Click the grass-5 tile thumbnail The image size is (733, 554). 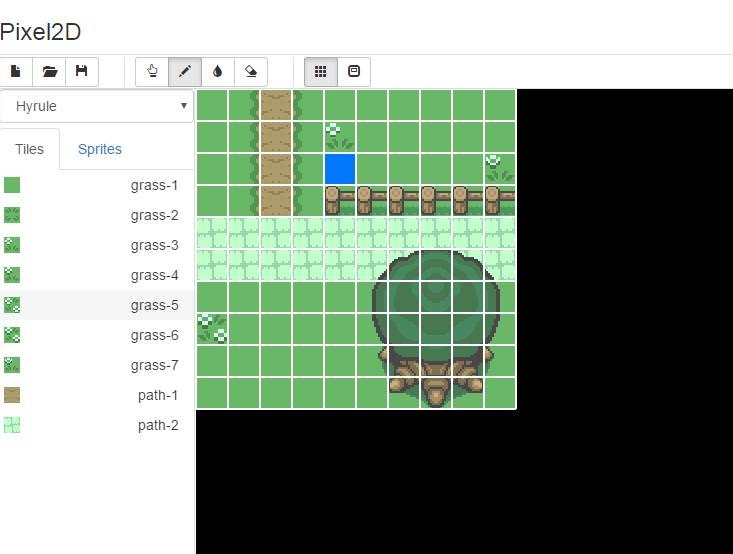tap(12, 305)
